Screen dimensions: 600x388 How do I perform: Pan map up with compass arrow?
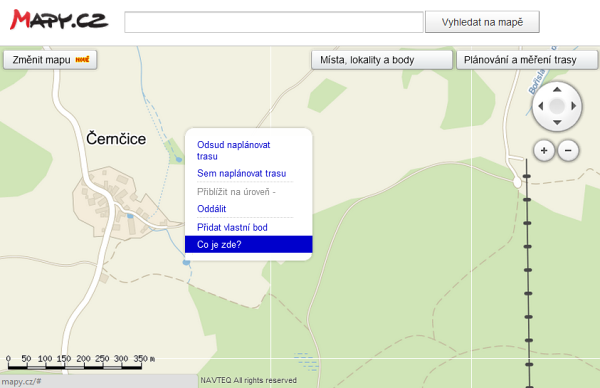[x=557, y=90]
